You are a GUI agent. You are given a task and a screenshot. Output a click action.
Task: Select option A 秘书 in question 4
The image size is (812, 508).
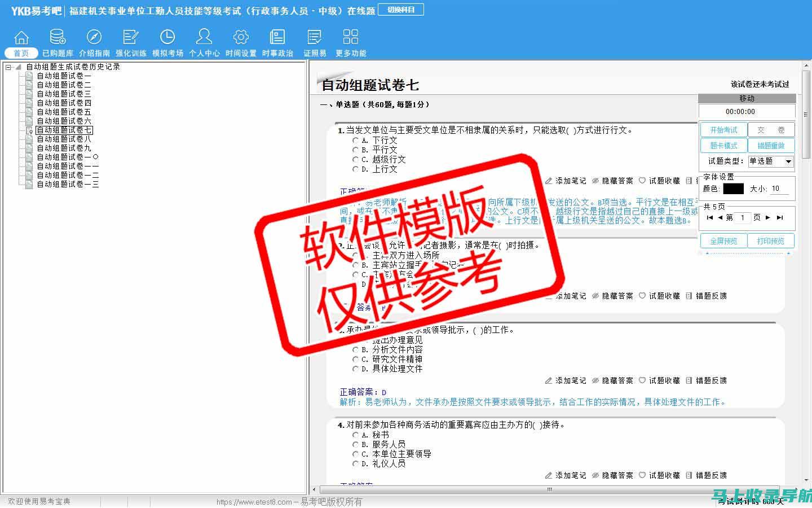click(355, 435)
